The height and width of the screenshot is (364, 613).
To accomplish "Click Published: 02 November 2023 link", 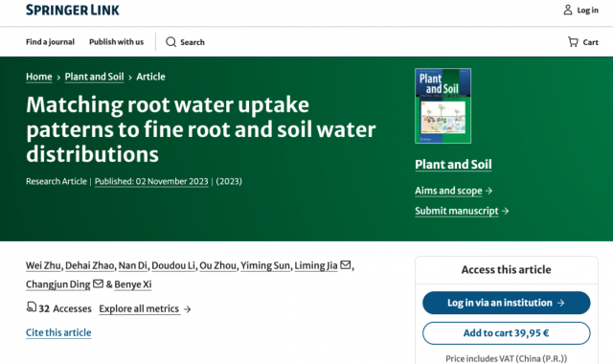I will (151, 181).
